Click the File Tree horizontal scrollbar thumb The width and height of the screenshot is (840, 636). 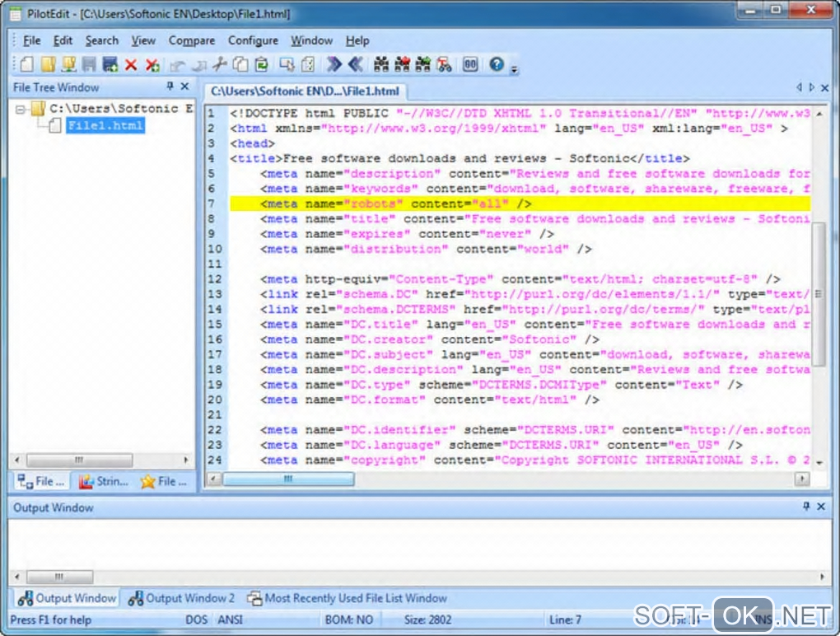(x=79, y=460)
